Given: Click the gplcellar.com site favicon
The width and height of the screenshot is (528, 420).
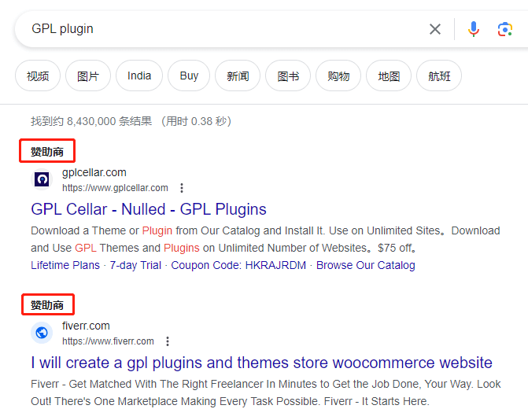Looking at the screenshot, I should (42, 179).
